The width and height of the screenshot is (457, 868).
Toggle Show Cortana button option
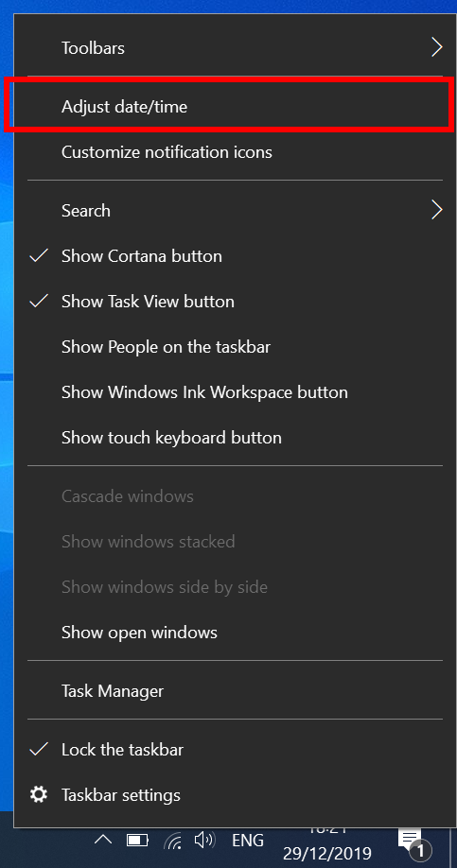[x=235, y=256]
